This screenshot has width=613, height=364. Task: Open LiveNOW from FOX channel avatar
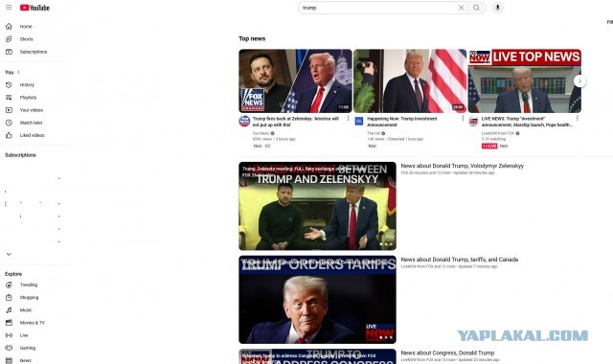(473, 122)
